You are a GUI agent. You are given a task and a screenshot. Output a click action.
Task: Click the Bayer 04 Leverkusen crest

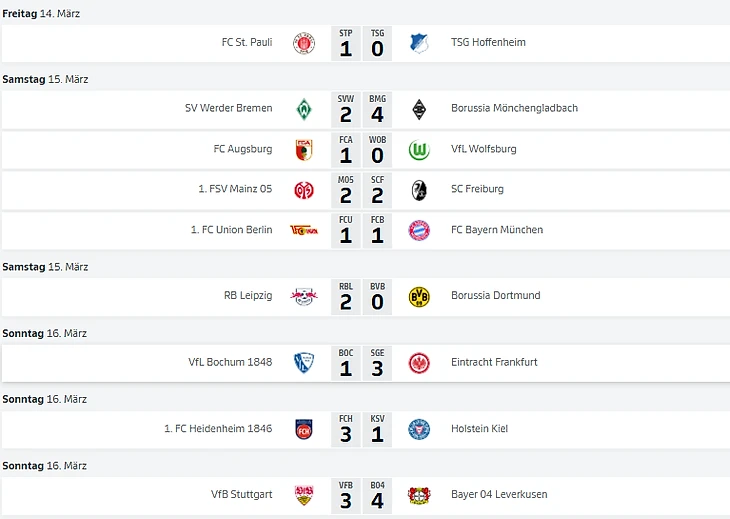(419, 496)
